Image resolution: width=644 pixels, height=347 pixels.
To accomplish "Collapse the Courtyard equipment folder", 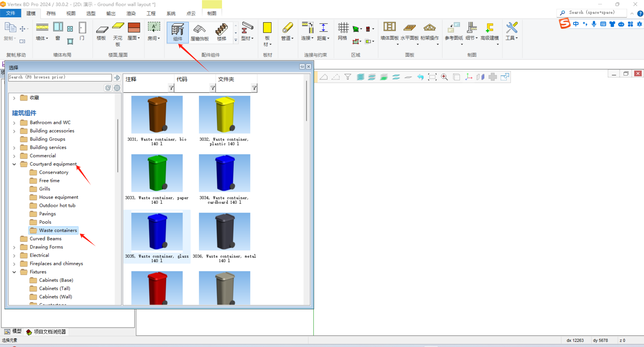I will [14, 164].
